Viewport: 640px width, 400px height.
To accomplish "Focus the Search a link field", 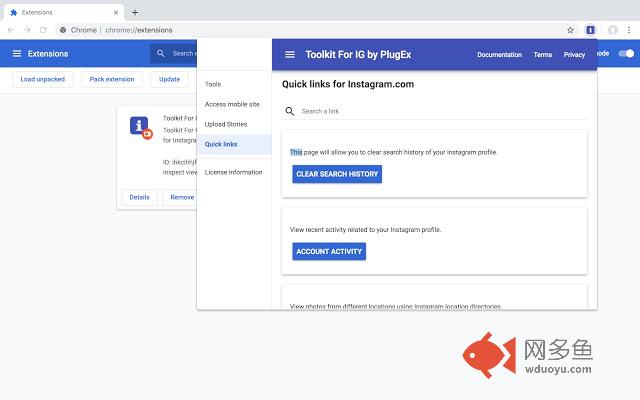I will [430, 111].
